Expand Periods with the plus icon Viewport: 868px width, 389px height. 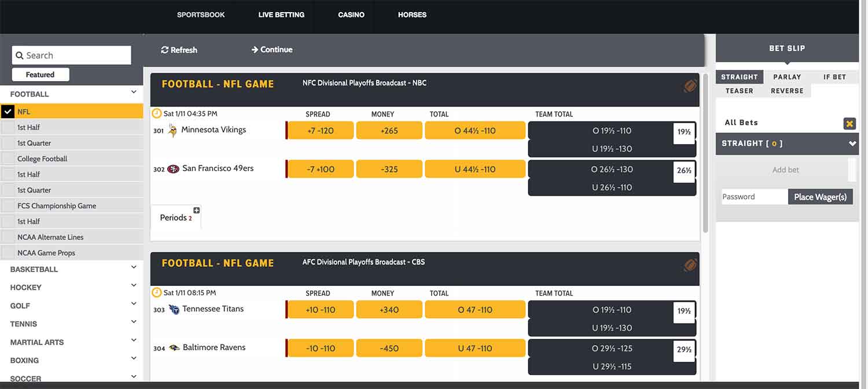point(196,210)
